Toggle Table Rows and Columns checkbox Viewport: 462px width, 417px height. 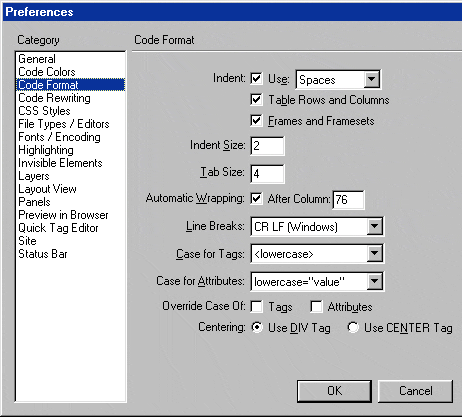256,100
